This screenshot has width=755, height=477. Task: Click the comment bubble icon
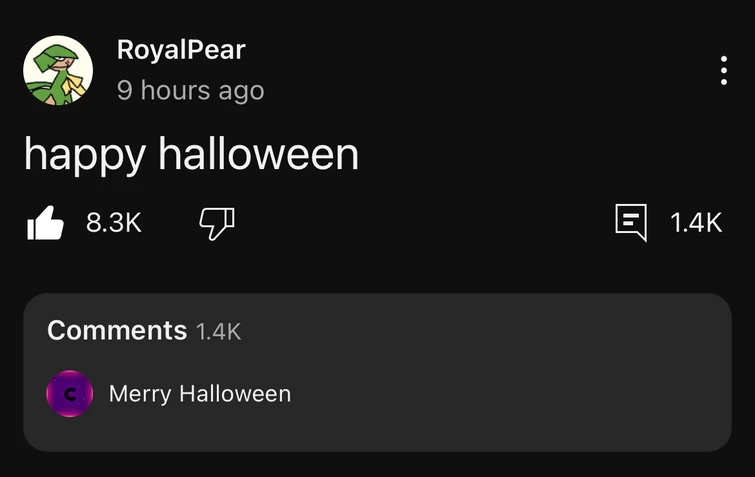pos(630,223)
